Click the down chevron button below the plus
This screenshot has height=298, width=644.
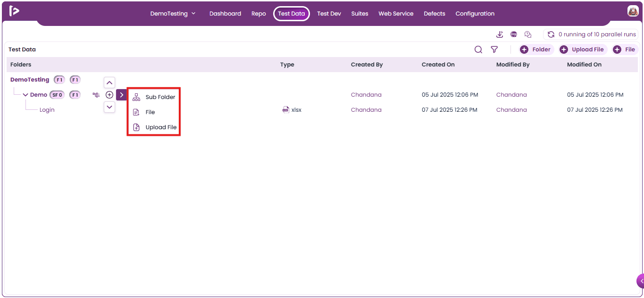[109, 107]
